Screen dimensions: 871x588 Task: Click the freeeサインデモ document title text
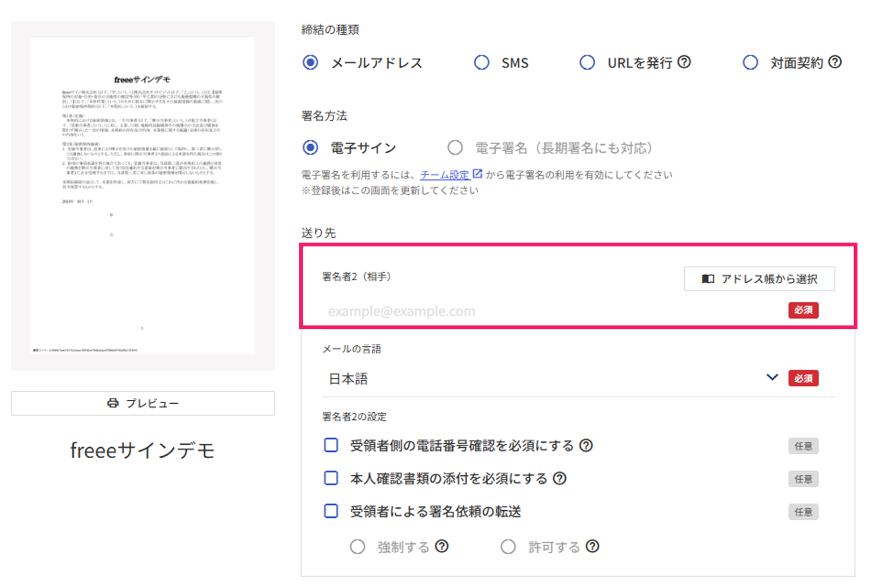click(x=143, y=450)
